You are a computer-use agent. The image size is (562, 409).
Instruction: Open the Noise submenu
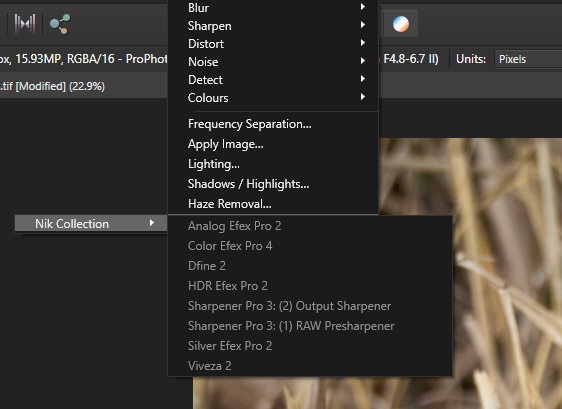[x=273, y=62]
